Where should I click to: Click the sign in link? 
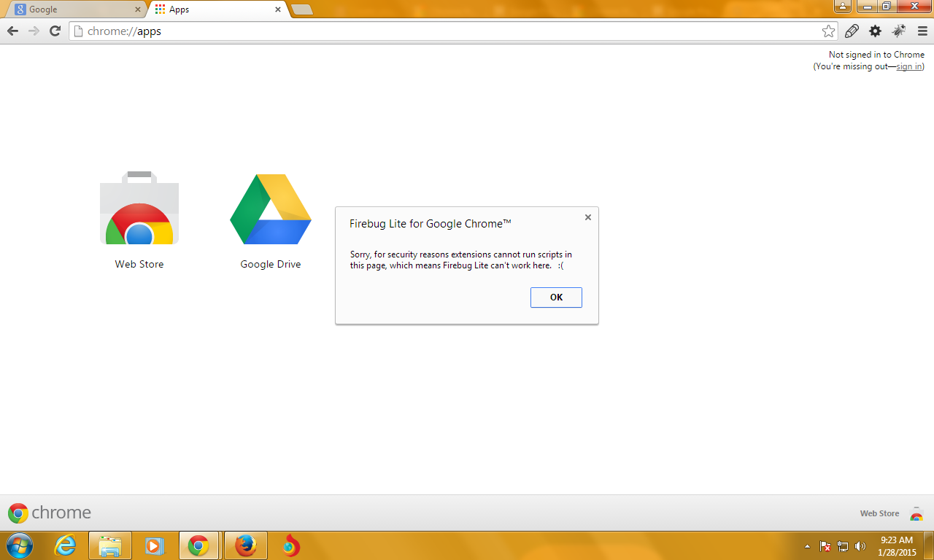[908, 66]
